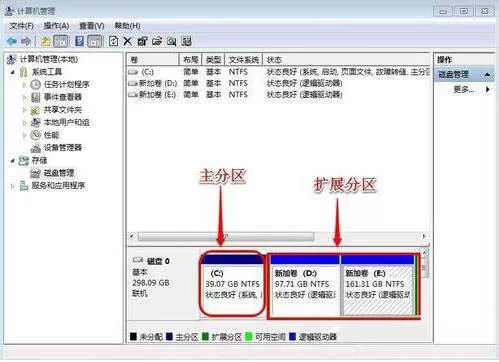499x362 pixels.
Task: Expand the 事件查看器 node arrow
Action: coord(24,97)
